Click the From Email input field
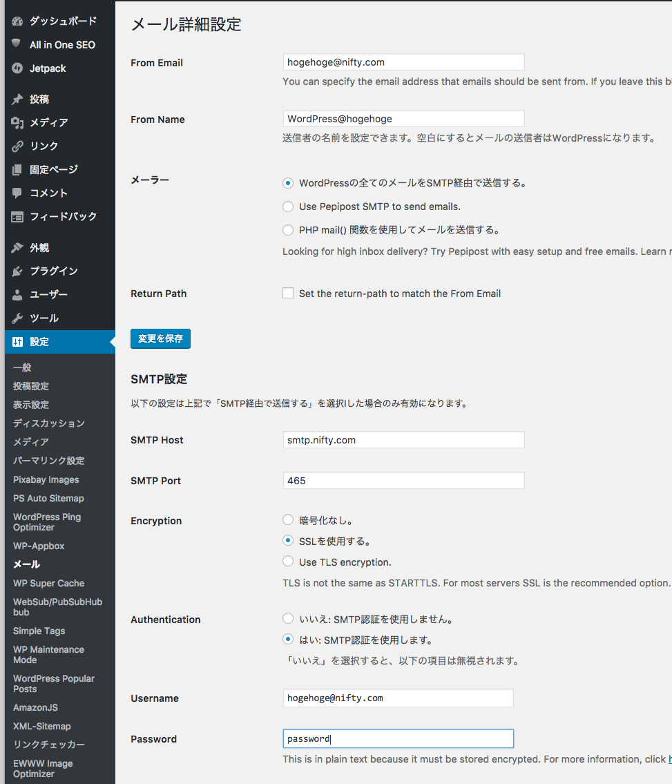Viewport: 672px width, 784px height. coord(403,62)
